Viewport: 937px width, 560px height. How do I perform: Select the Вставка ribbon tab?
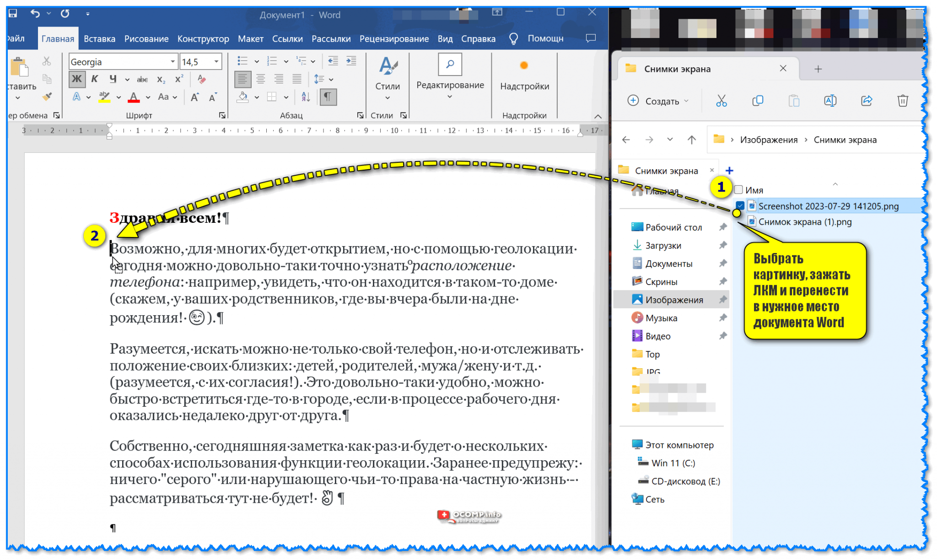pos(99,38)
